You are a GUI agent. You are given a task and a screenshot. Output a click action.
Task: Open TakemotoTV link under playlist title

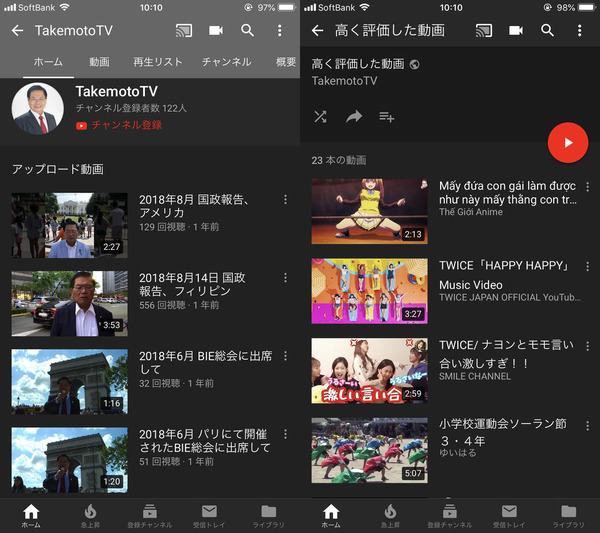pos(344,81)
